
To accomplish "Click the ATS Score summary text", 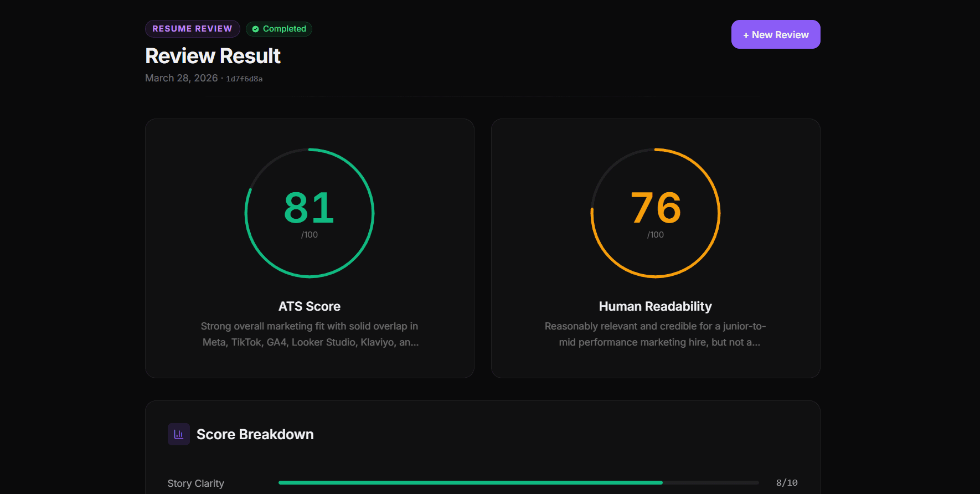I will [310, 334].
